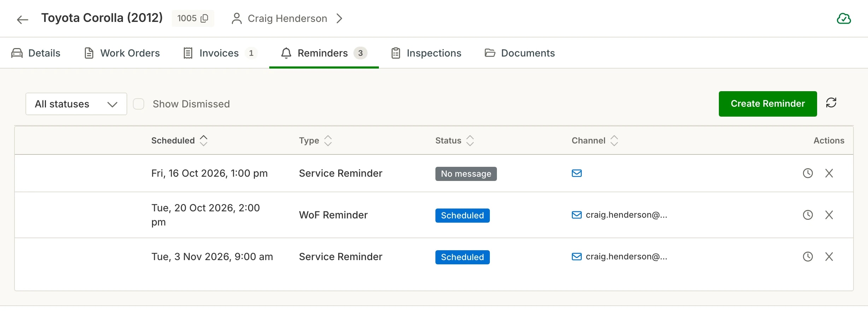Reschedule the WoF Reminder via clock icon
This screenshot has height=311, width=868.
(x=808, y=215)
